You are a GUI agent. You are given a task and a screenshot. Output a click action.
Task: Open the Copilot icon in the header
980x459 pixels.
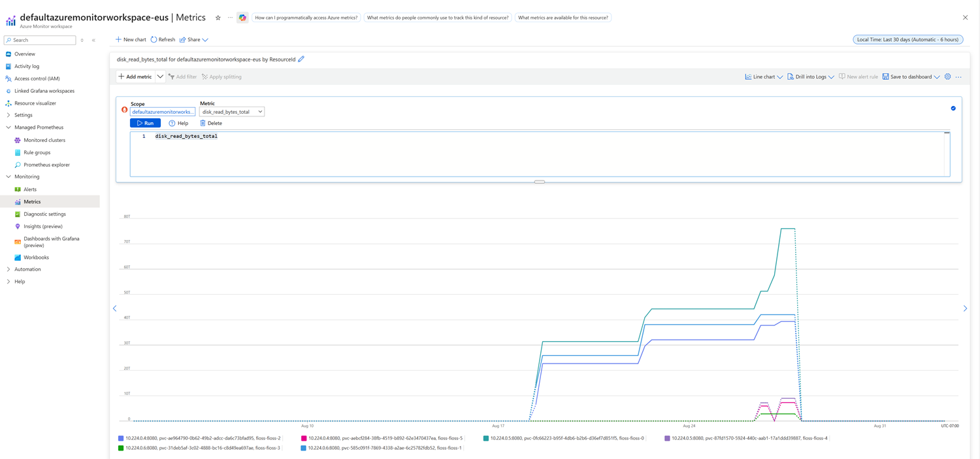(242, 18)
